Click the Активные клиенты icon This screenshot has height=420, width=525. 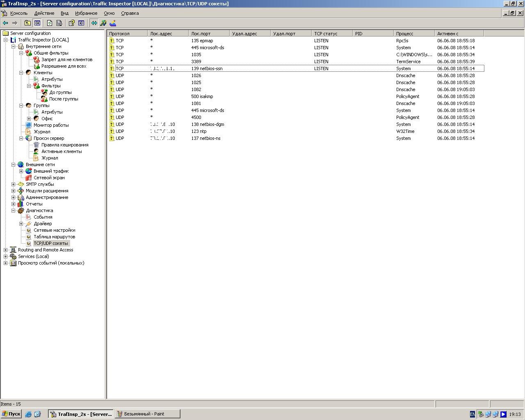[x=37, y=151]
